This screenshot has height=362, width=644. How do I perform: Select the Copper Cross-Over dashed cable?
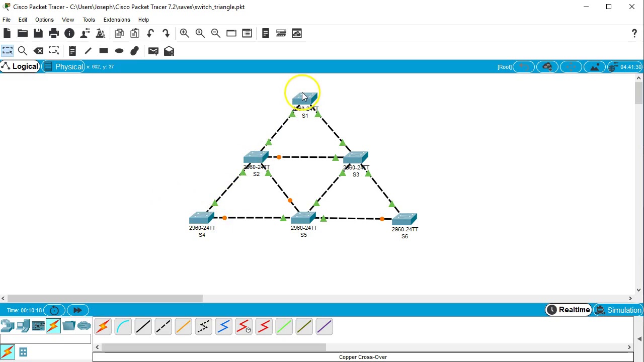point(163,327)
